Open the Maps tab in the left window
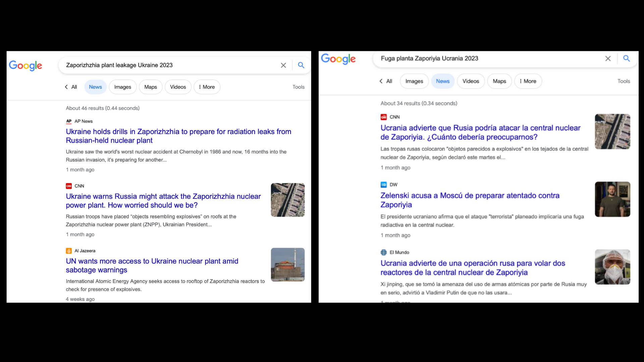 (x=151, y=87)
